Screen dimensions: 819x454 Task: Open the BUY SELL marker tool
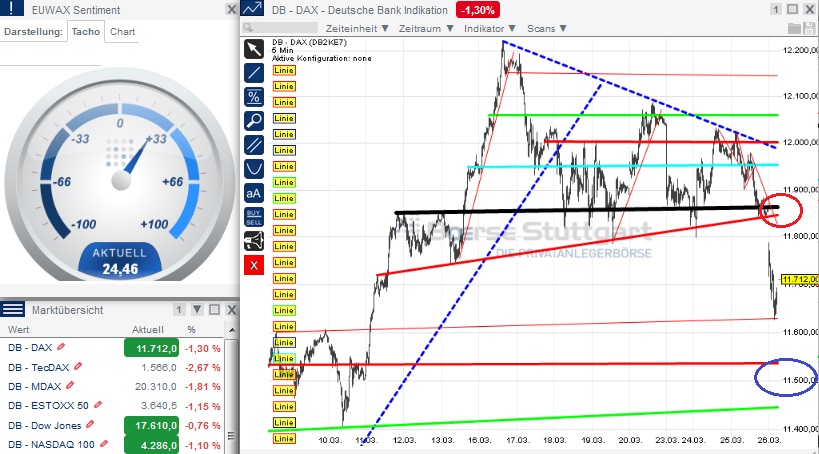click(x=254, y=217)
